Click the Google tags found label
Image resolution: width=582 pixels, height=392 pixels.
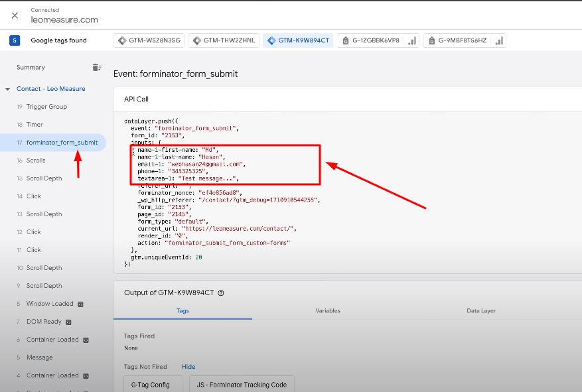tap(58, 40)
